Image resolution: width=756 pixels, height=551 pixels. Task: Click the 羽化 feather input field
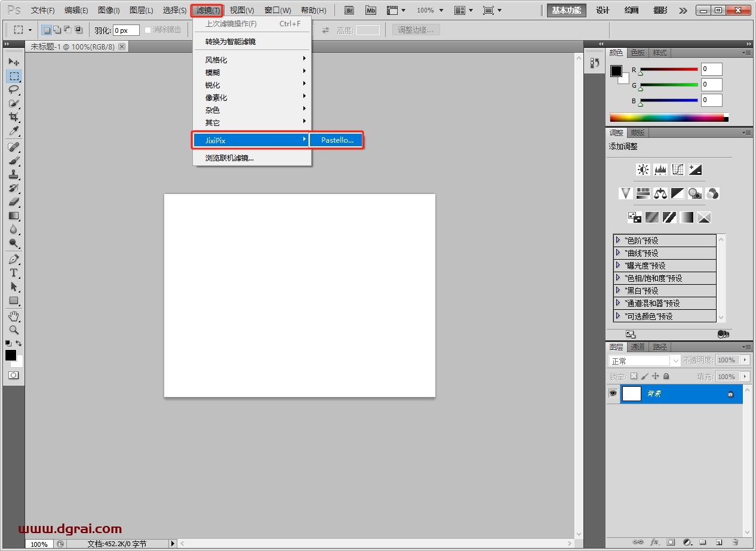pyautogui.click(x=126, y=30)
